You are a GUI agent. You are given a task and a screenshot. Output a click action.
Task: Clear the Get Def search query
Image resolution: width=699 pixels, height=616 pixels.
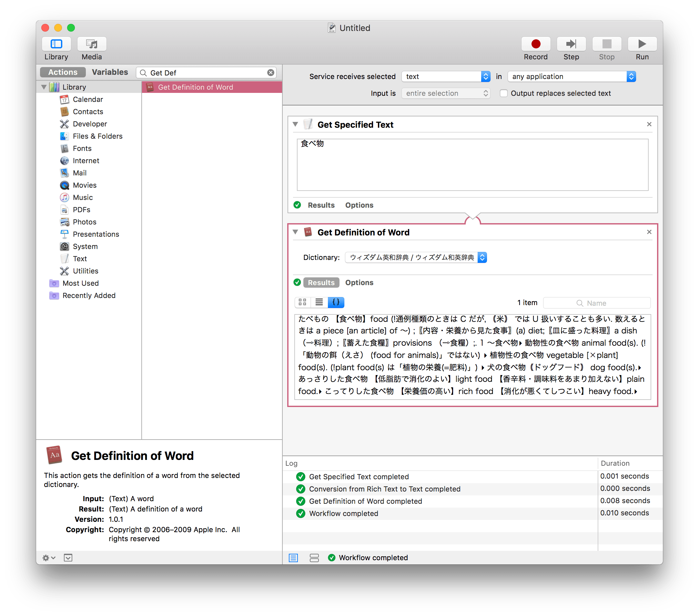tap(270, 73)
